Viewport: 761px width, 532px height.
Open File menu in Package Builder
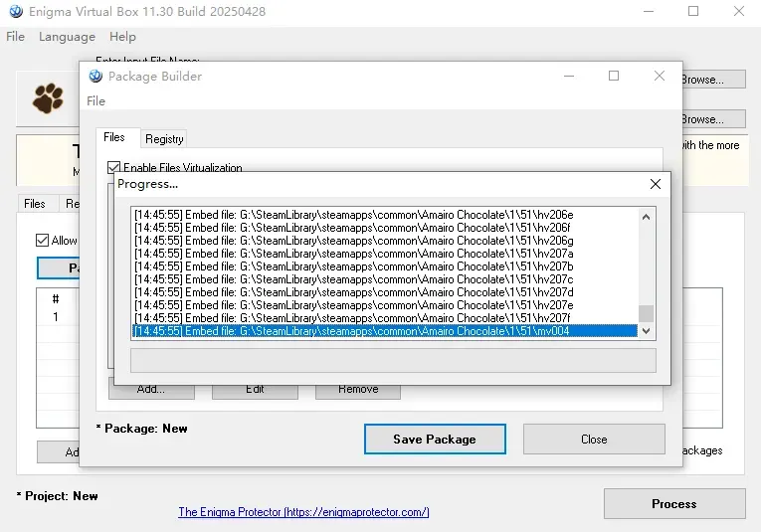pos(95,100)
